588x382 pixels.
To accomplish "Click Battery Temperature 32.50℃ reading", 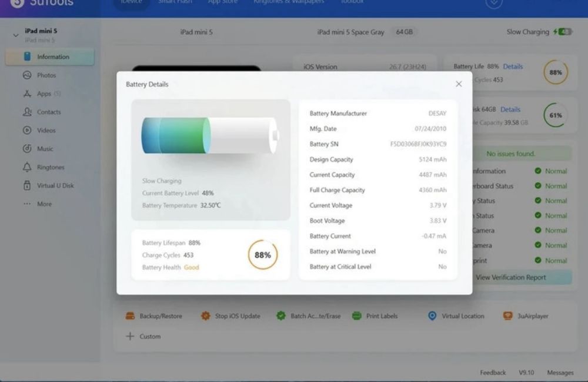I will click(x=181, y=205).
